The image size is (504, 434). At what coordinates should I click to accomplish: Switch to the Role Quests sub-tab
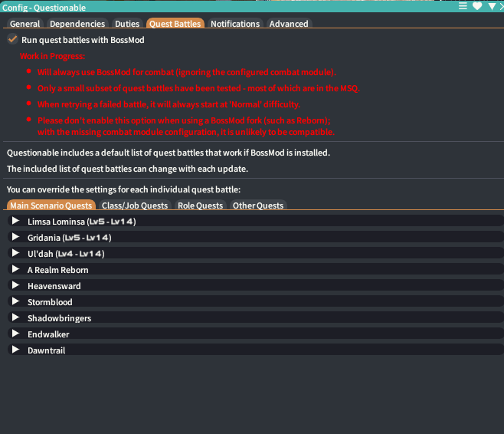pos(200,205)
